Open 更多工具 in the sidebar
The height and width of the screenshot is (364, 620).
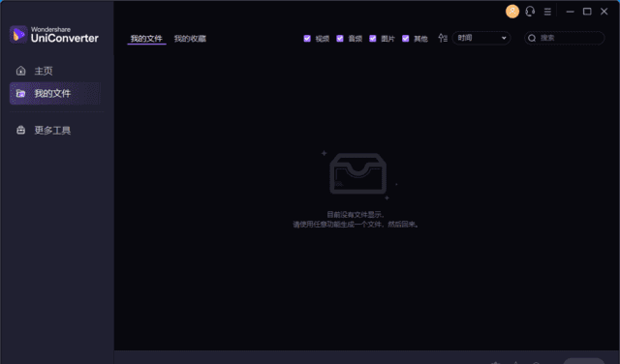pos(54,130)
